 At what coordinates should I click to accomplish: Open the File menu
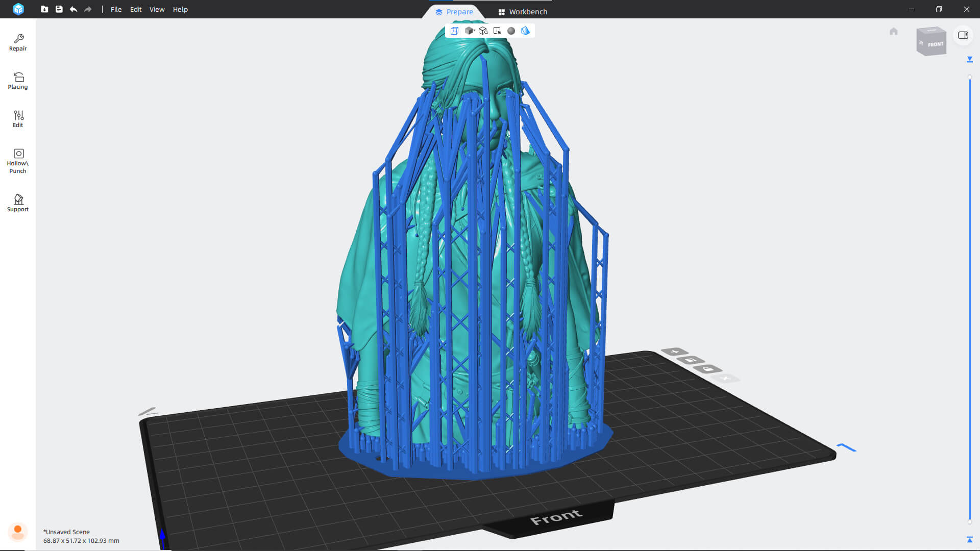tap(116, 9)
